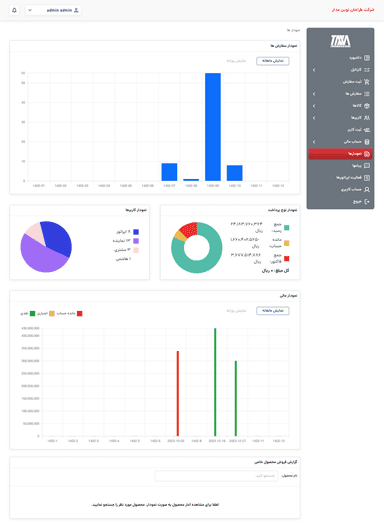The height and width of the screenshot is (524, 384).
Task: Toggle the green cash legend swatch above the financial chart
Action: 32,313
